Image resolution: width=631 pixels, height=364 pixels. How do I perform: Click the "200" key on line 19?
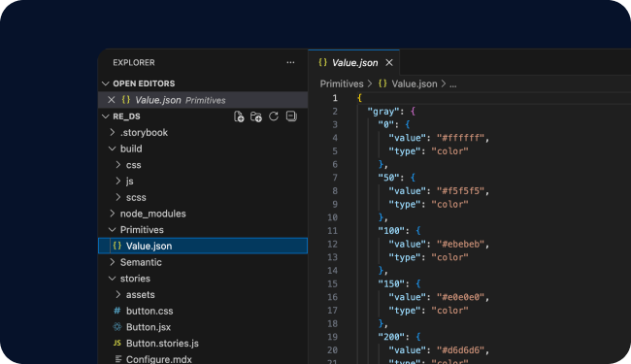click(391, 337)
